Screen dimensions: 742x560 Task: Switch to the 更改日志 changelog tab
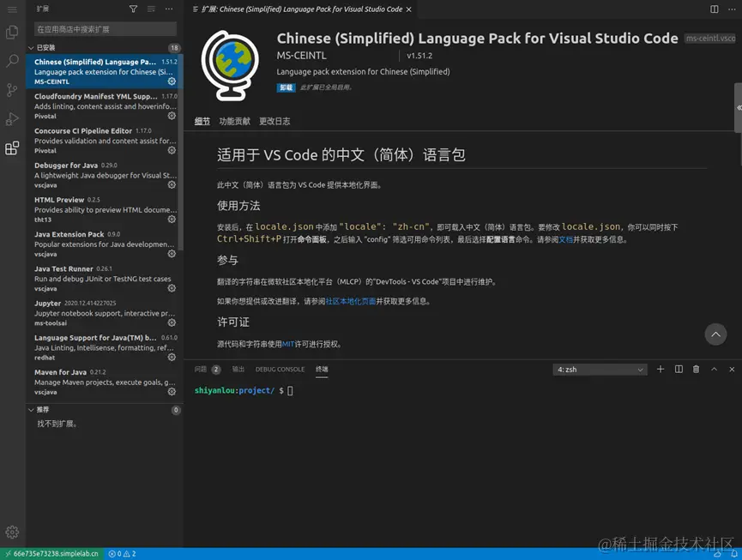coord(274,122)
